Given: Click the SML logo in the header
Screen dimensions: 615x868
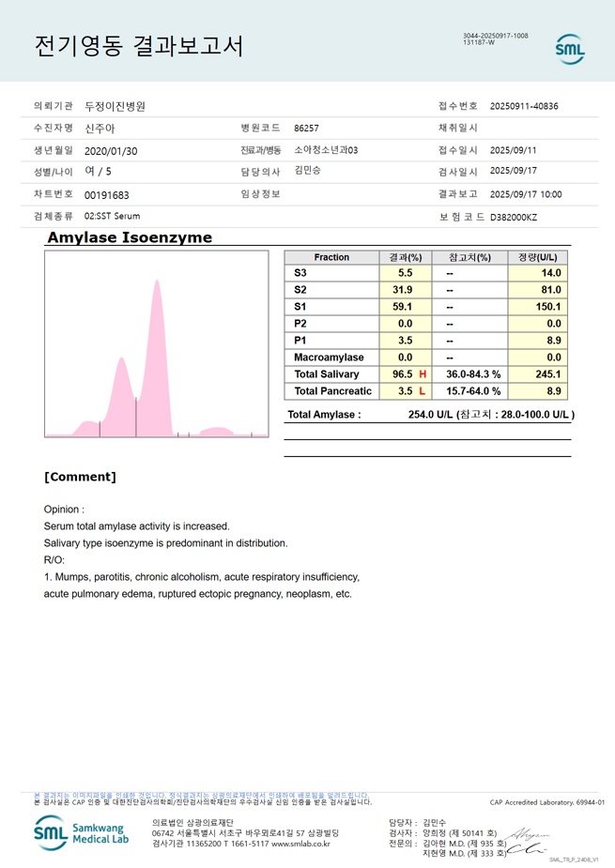Looking at the screenshot, I should point(570,49).
